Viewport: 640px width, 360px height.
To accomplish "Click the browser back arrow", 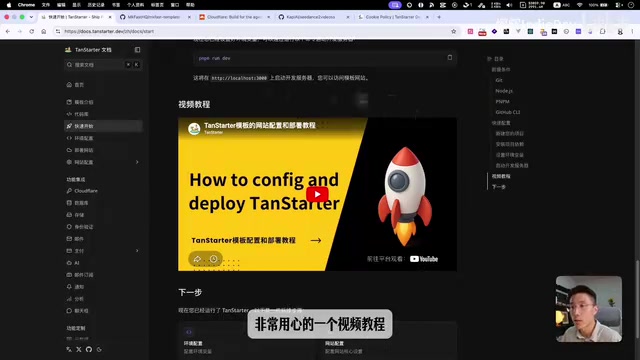I will pyautogui.click(x=8, y=31).
